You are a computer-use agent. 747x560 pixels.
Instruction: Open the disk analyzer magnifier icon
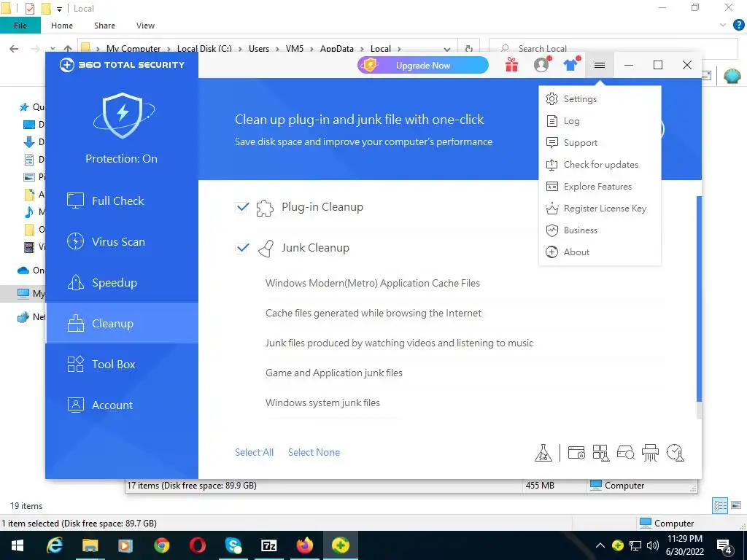coord(625,452)
